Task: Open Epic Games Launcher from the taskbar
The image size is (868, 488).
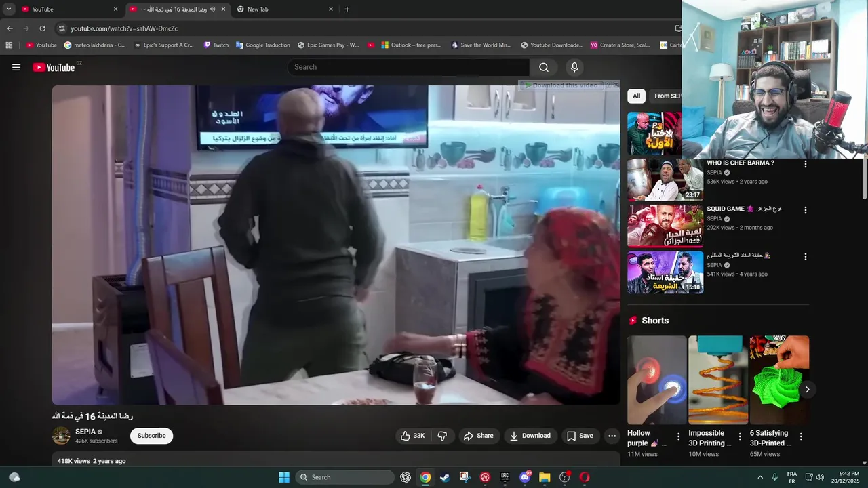Action: [505, 477]
